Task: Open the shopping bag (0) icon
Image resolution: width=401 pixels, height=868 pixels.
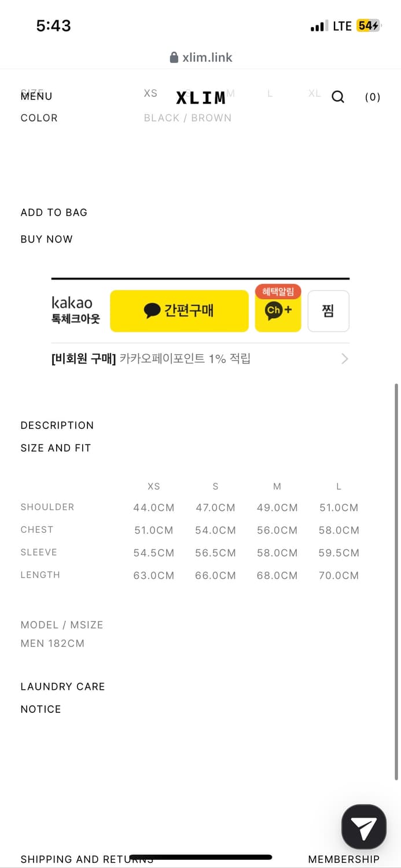Action: tap(372, 97)
